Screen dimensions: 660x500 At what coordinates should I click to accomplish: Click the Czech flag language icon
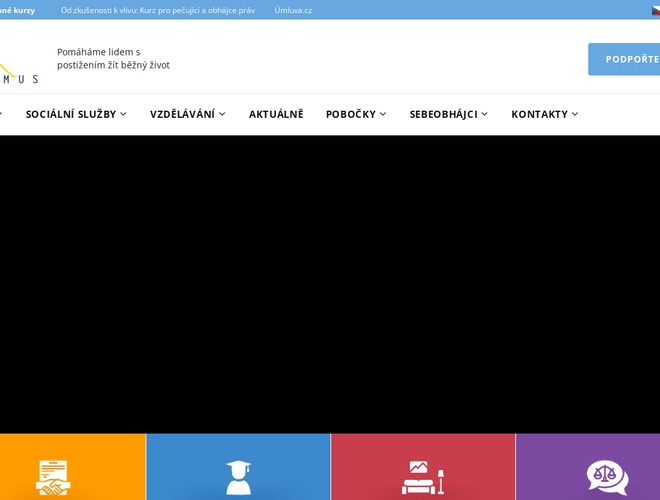click(655, 10)
